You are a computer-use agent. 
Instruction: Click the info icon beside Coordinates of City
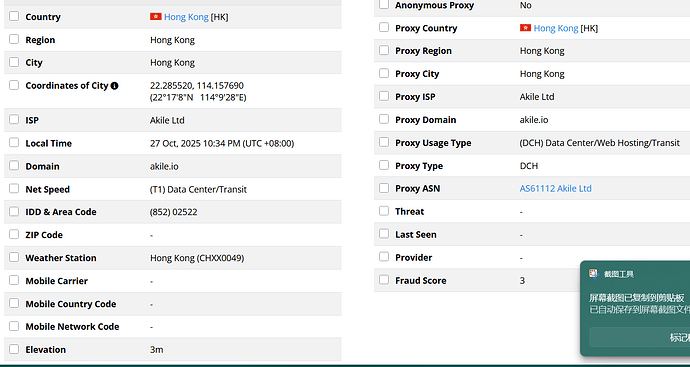[x=114, y=86]
